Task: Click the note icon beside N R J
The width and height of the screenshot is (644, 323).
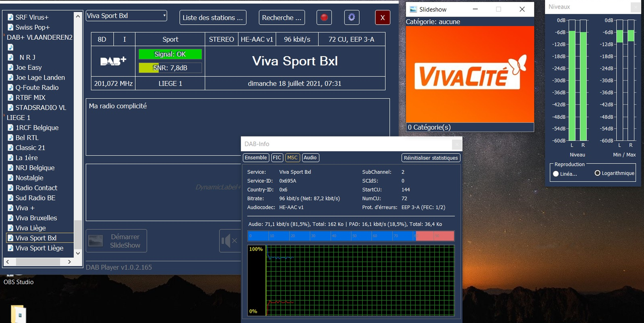Action: point(10,57)
